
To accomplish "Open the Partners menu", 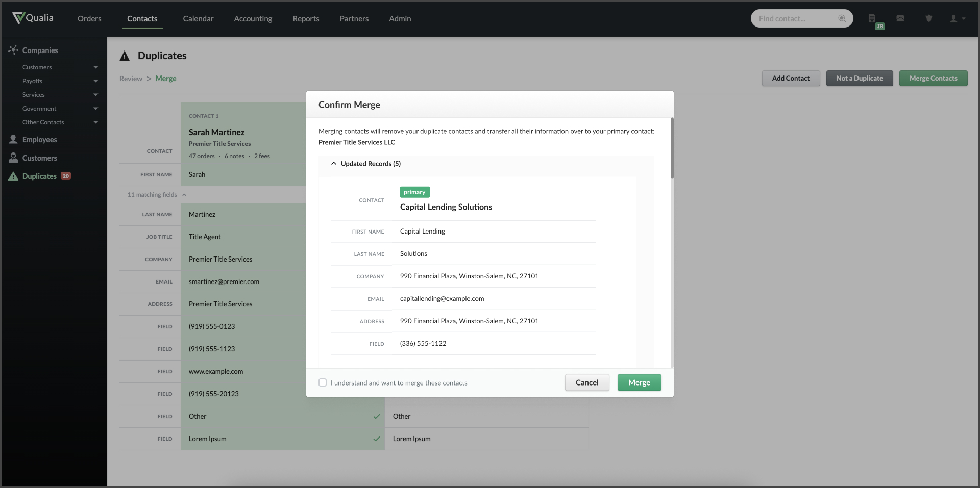I will 354,19.
